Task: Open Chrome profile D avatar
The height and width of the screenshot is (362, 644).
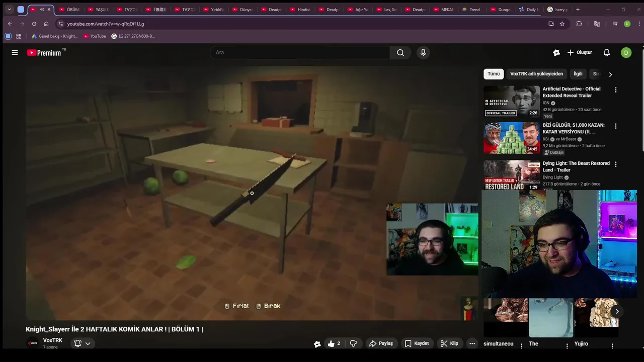Action: point(627,24)
